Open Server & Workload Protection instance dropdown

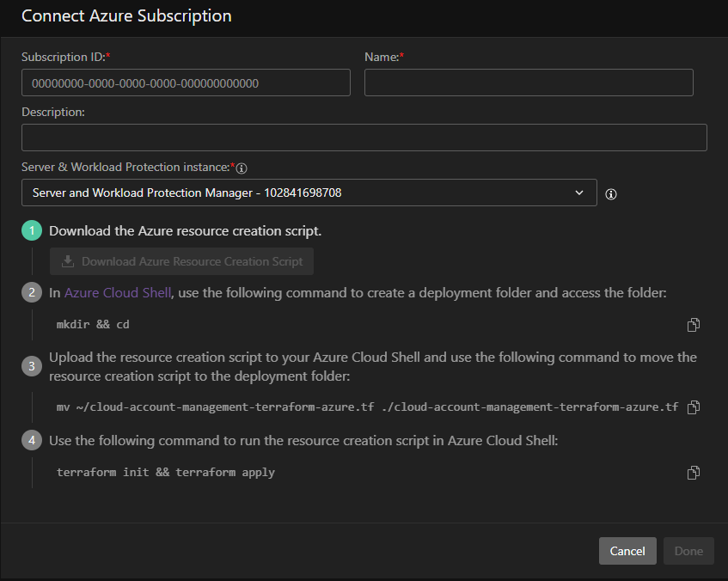[309, 193]
